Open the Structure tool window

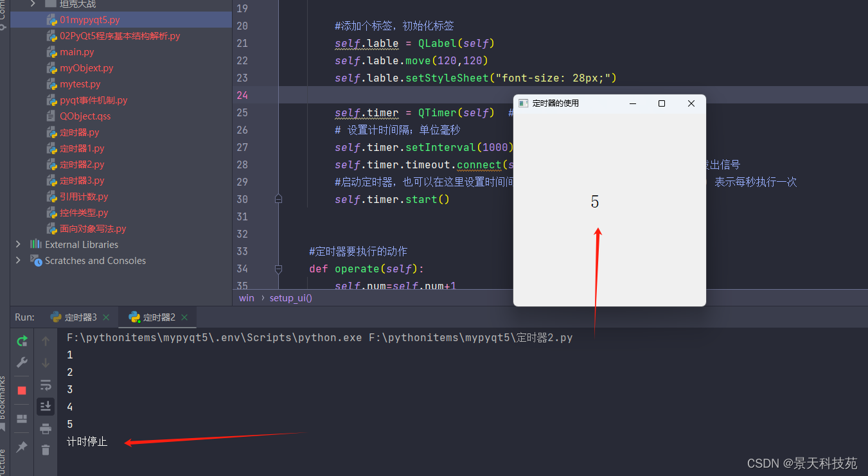coord(3,461)
